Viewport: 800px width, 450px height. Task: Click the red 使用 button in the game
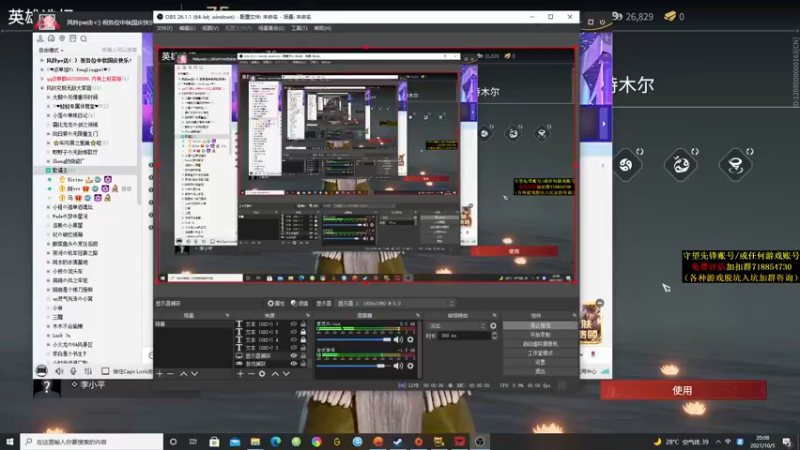tap(683, 390)
